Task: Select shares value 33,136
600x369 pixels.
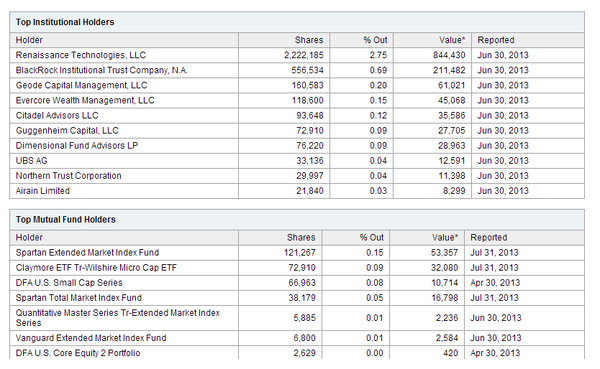Action: coord(310,161)
